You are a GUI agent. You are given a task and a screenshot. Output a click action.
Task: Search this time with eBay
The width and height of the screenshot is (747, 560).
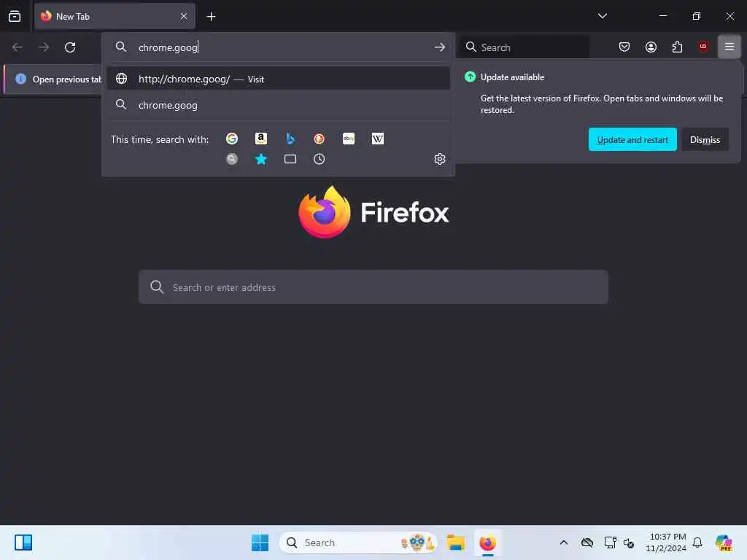point(349,139)
